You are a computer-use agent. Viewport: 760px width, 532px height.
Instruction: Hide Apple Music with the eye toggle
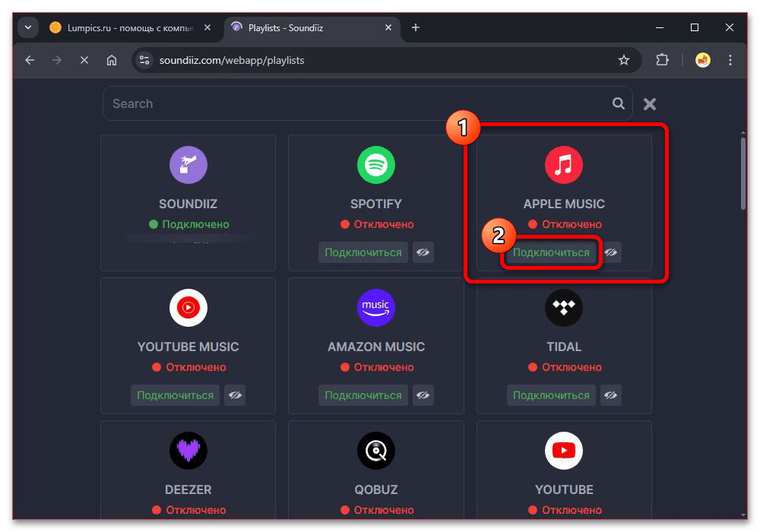point(611,252)
